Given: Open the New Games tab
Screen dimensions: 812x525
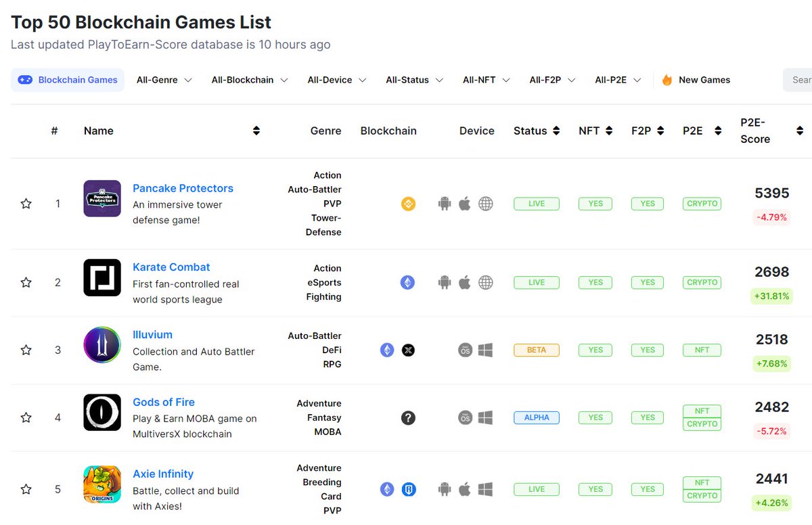Looking at the screenshot, I should coord(696,80).
